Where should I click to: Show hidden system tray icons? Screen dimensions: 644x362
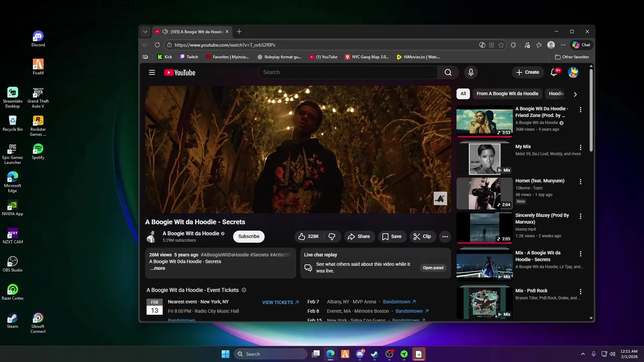click(x=583, y=354)
